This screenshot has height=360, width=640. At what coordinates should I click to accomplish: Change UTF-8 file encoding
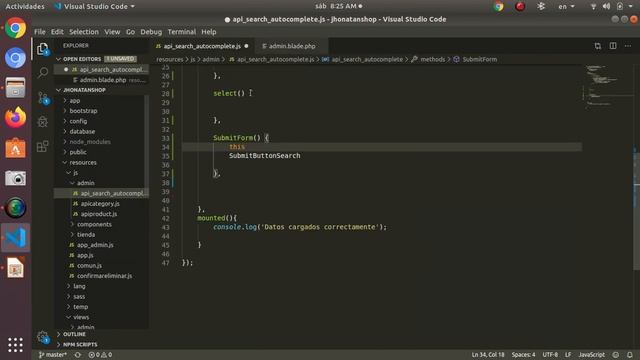tap(550, 355)
